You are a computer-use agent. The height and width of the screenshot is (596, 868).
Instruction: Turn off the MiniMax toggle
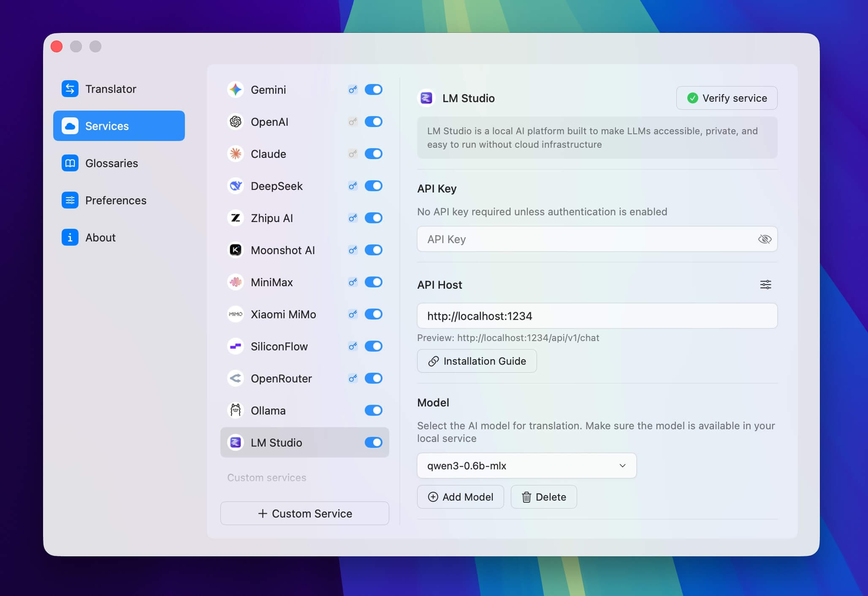(374, 282)
